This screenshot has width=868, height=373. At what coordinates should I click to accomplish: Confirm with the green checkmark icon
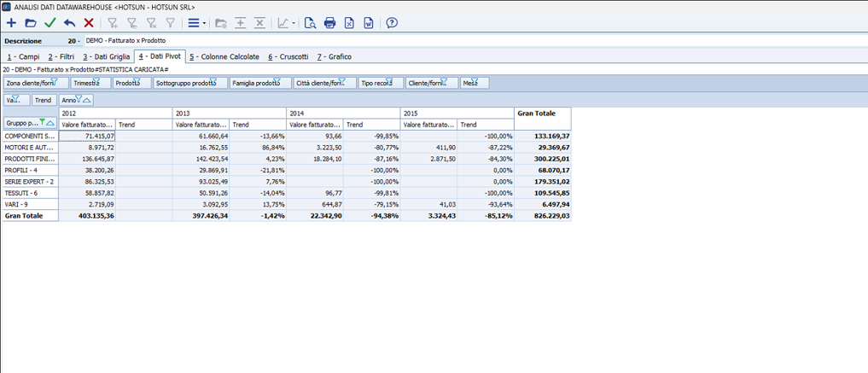[x=50, y=23]
